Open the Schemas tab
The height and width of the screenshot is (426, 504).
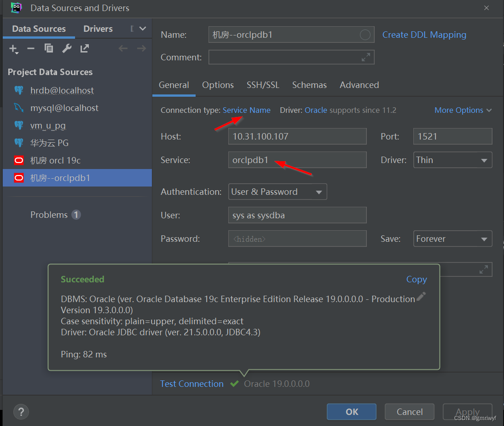309,85
